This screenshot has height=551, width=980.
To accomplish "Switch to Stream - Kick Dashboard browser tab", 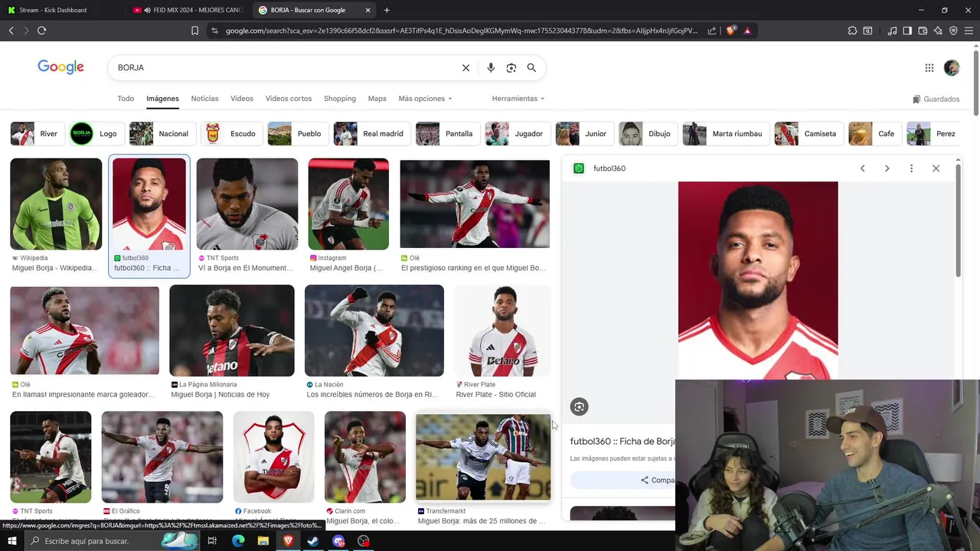I will click(61, 10).
